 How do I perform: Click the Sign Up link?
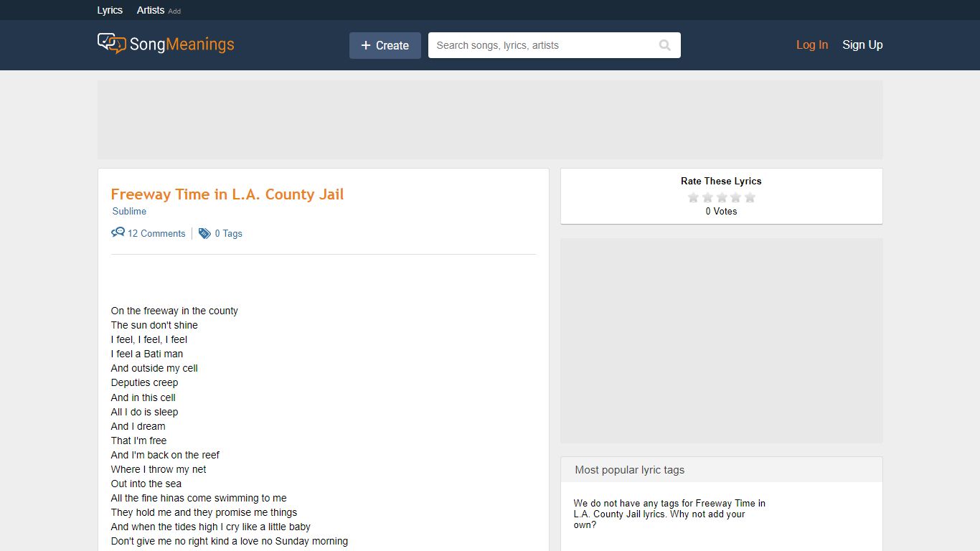[x=862, y=44]
